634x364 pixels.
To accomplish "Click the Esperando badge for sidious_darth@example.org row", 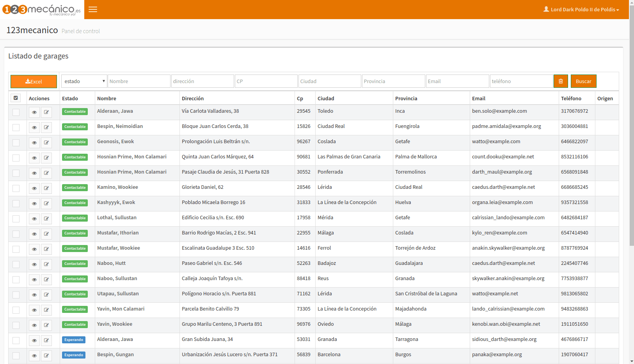I will tap(74, 340).
